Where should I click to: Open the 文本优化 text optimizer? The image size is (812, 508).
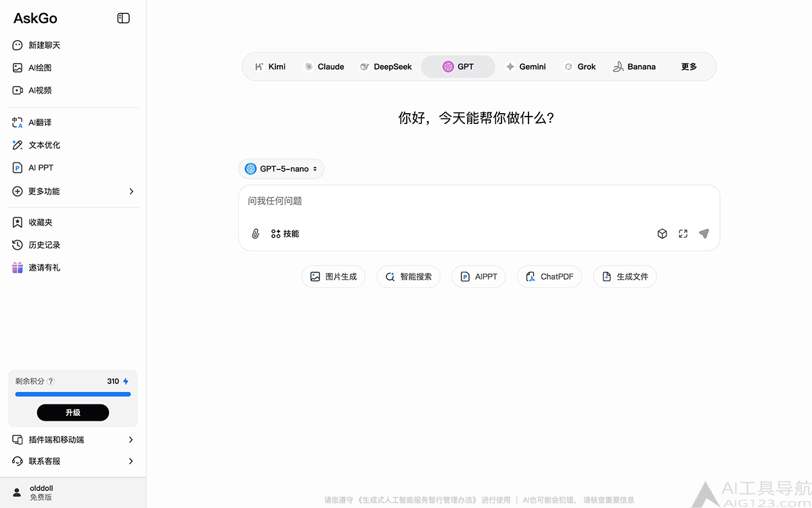click(x=72, y=145)
